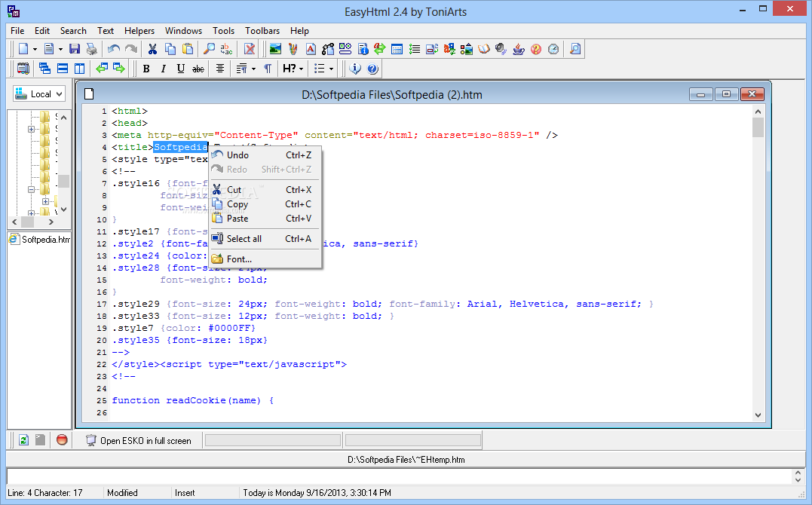Open the new document dropdown arrow

coord(35,50)
